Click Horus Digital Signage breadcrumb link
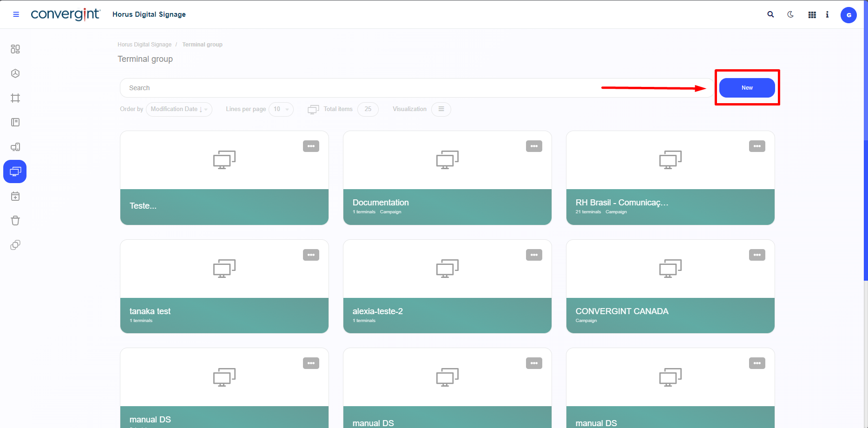Image resolution: width=868 pixels, height=428 pixels. tap(145, 45)
